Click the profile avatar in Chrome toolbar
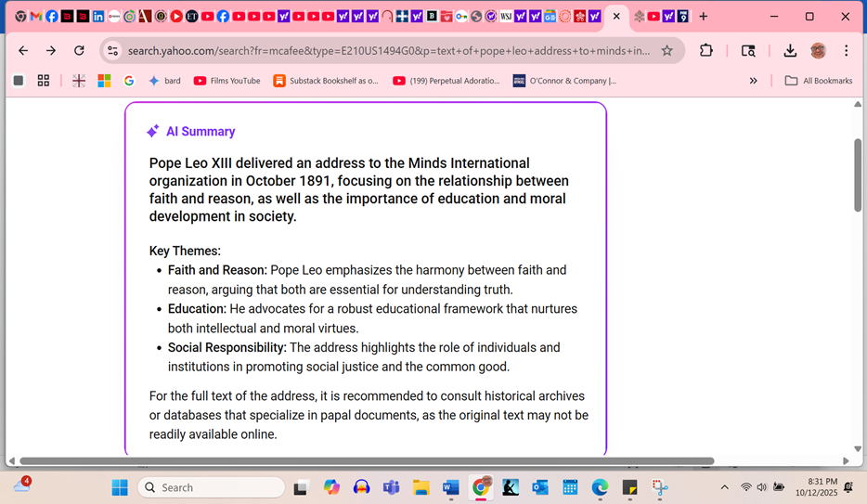867x504 pixels. pos(818,51)
